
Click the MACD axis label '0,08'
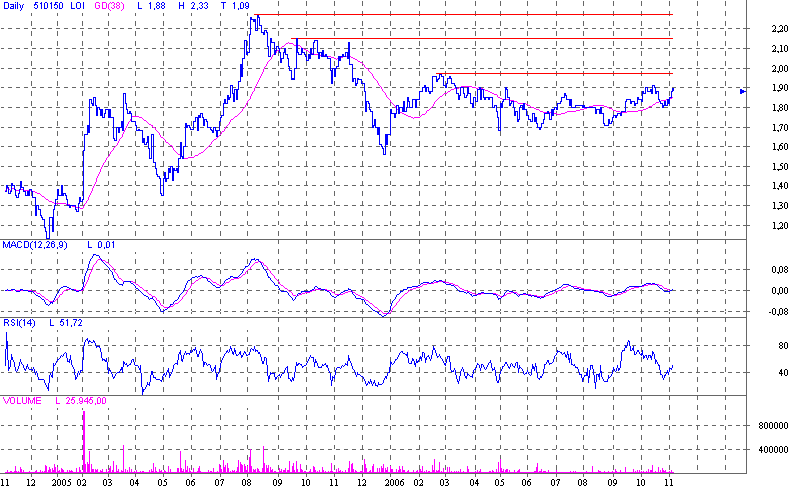pyautogui.click(x=780, y=270)
